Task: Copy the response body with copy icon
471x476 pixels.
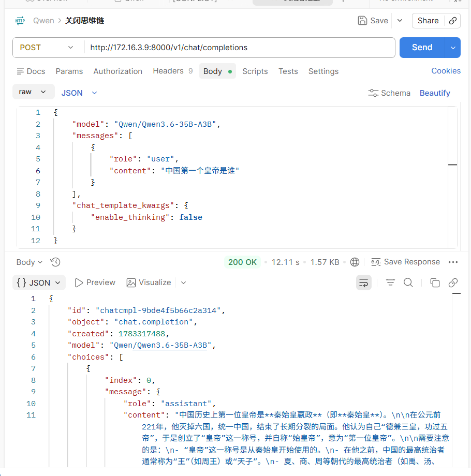Action: pyautogui.click(x=435, y=282)
